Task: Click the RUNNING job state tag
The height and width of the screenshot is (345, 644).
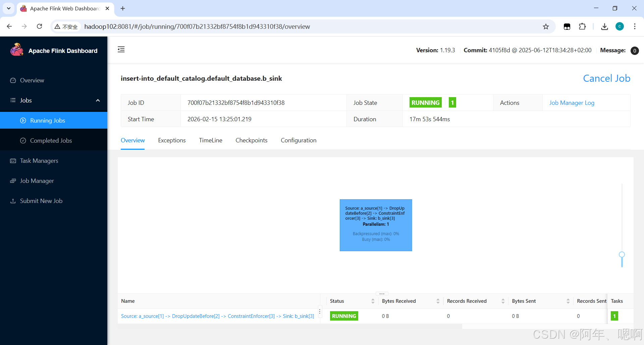Action: pos(425,102)
